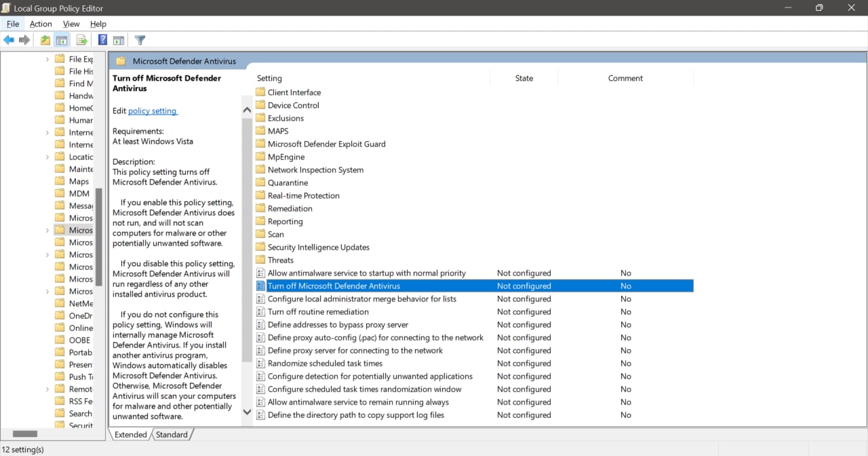This screenshot has width=868, height=456.
Task: Toggle the expander of the highlighted Micros tree folder
Action: [x=47, y=230]
